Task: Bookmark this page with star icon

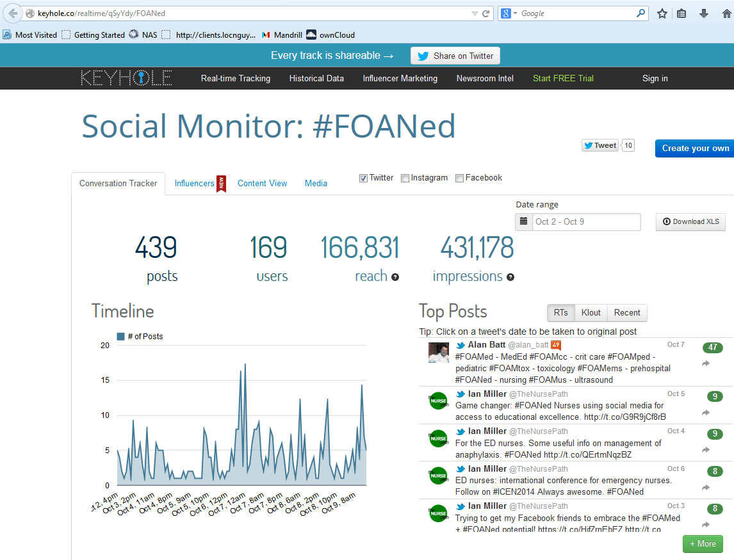Action: point(662,13)
